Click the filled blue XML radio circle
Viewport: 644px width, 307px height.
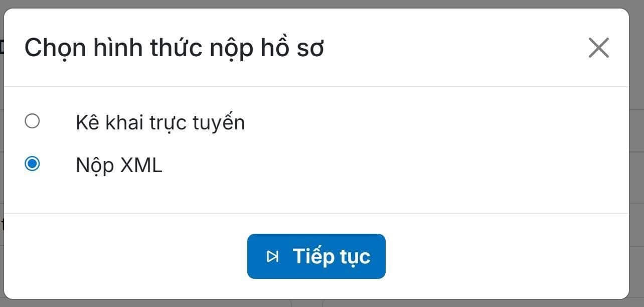(32, 164)
